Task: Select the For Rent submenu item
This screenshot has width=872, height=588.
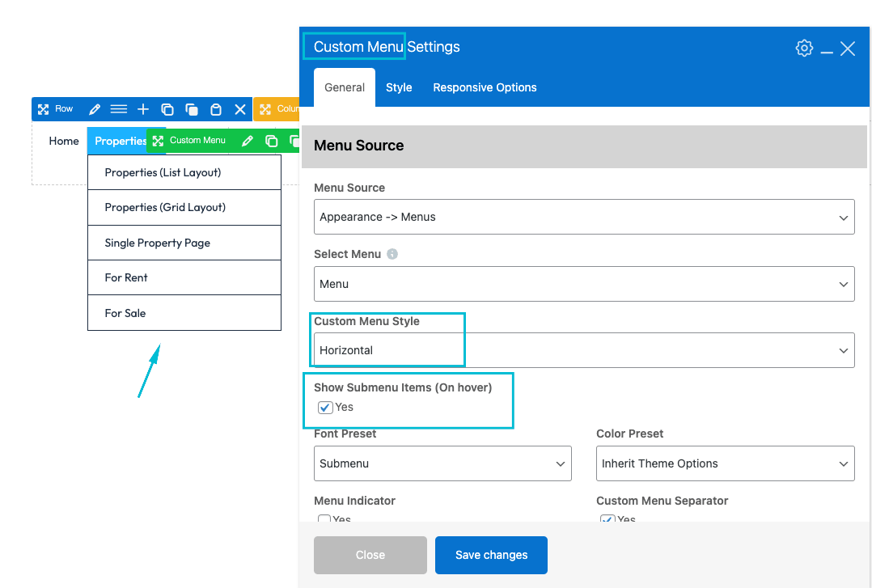Action: pyautogui.click(x=126, y=277)
